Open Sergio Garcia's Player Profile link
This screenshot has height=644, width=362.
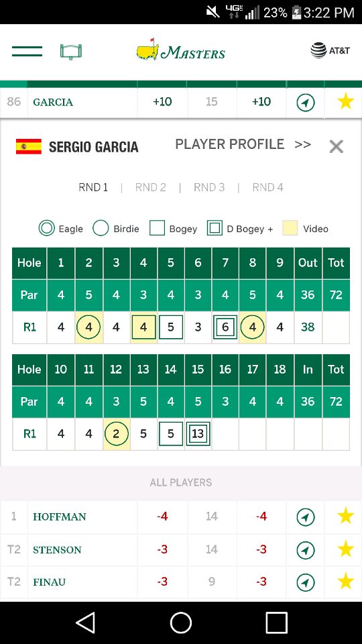click(243, 145)
